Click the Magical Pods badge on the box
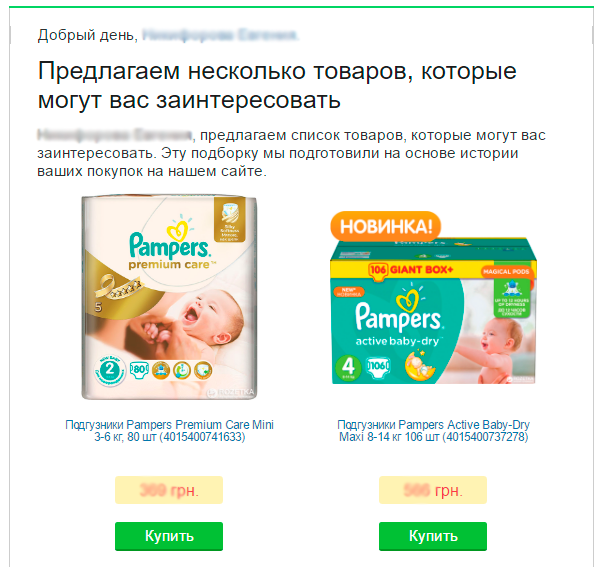 [506, 271]
